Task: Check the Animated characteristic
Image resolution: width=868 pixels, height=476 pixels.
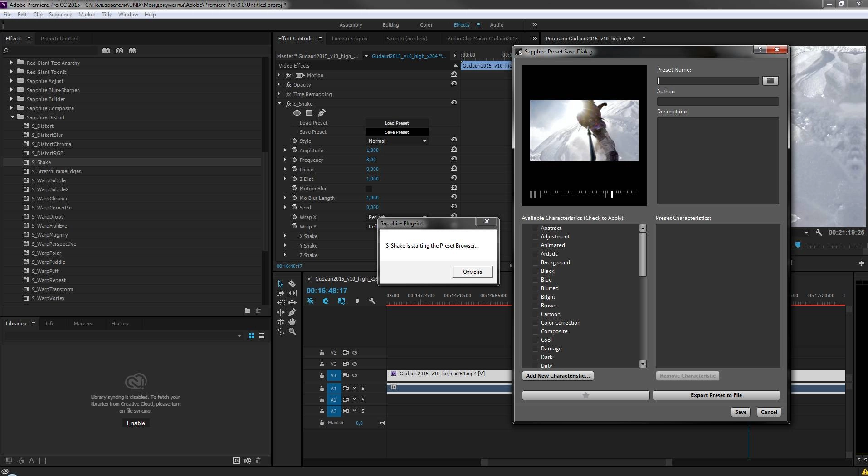Action: 535,245
